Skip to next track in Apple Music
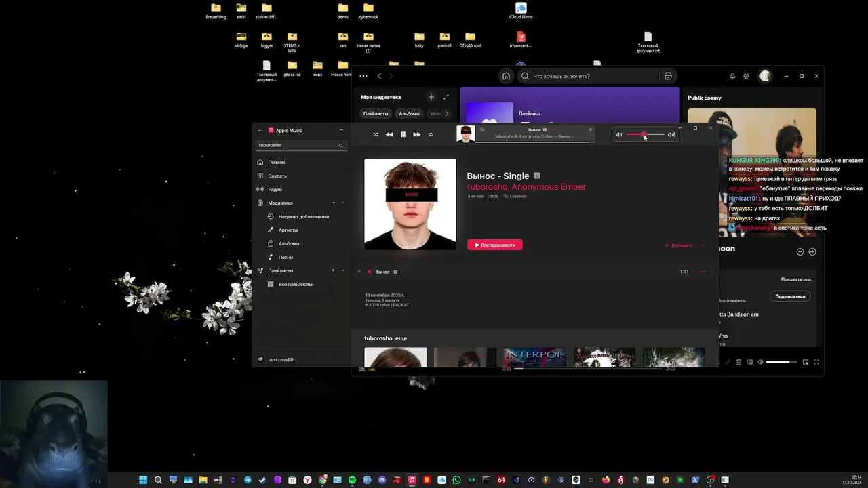868x488 pixels. [x=416, y=134]
